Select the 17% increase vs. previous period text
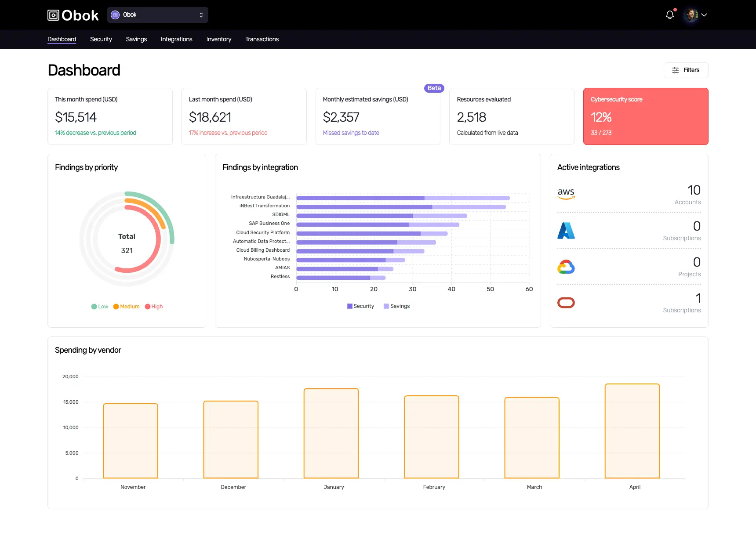The height and width of the screenshot is (539, 756). [x=228, y=133]
